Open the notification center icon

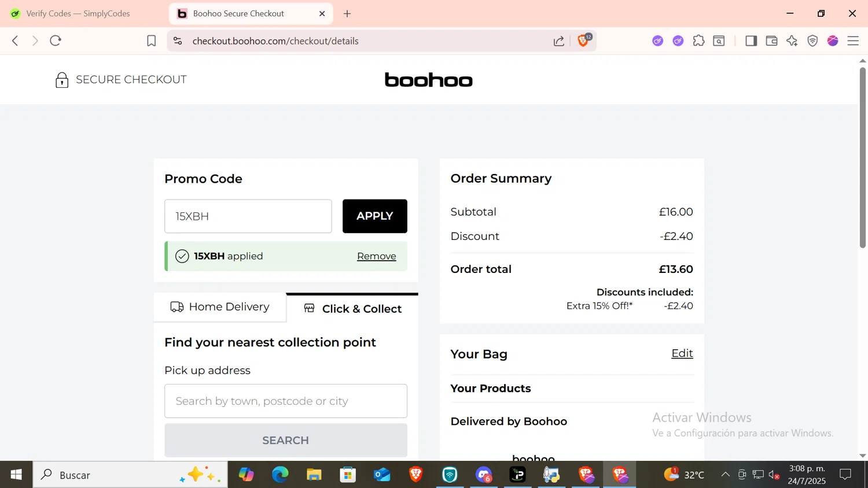(x=845, y=475)
